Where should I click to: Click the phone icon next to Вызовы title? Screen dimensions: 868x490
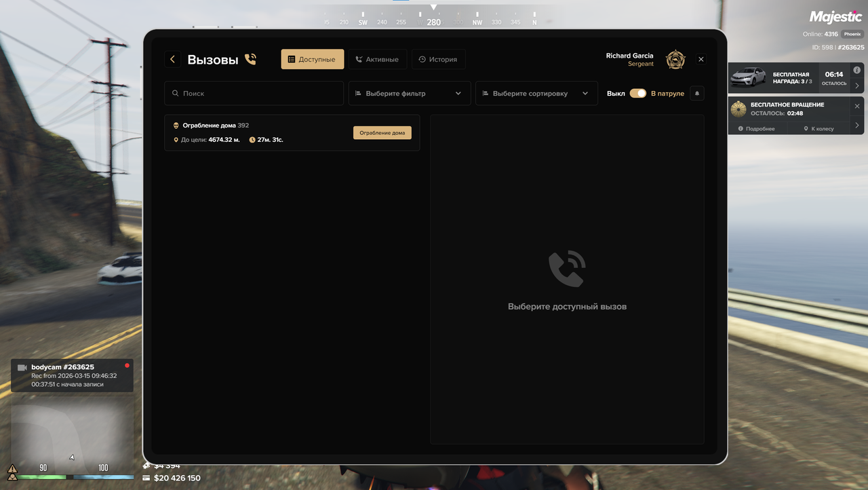250,59
